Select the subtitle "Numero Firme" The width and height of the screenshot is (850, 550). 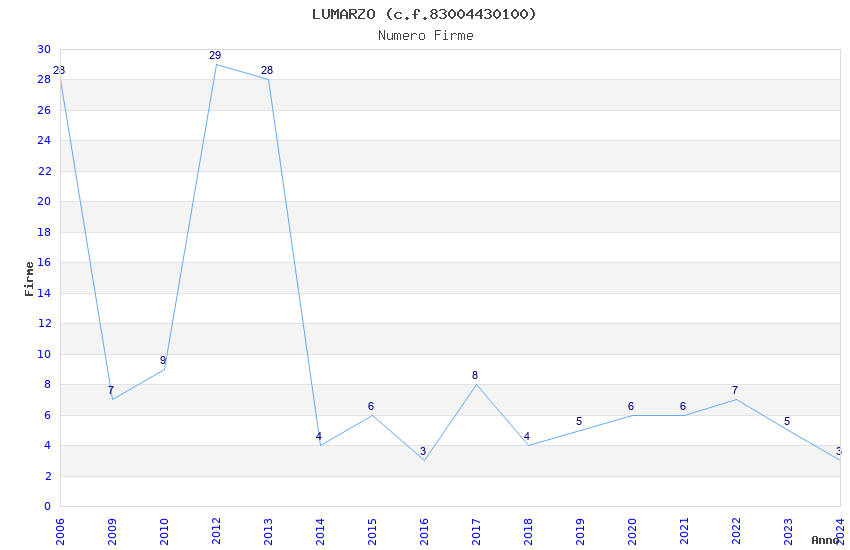[x=426, y=36]
